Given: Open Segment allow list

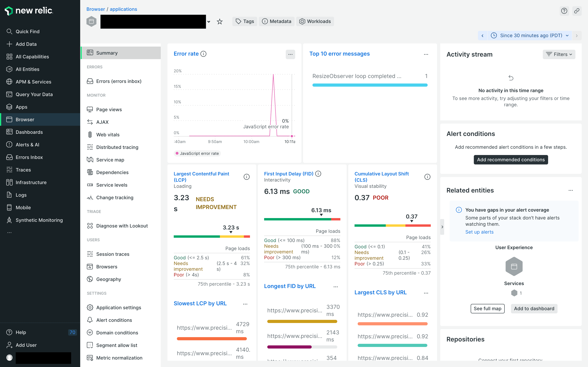Looking at the screenshot, I should 112,345.
